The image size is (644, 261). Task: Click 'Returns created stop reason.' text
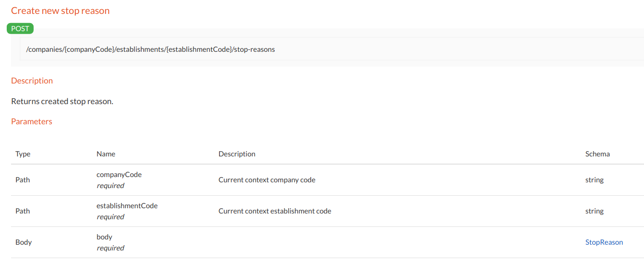62,101
